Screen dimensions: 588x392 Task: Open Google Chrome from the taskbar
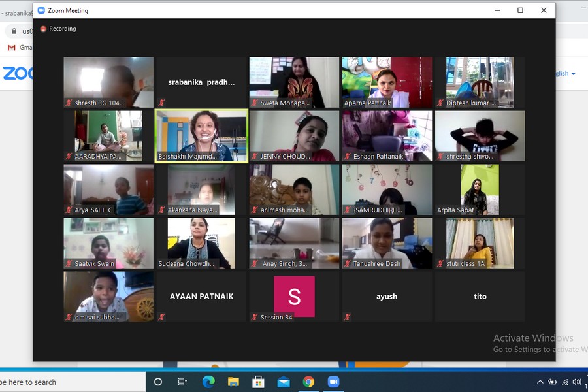pyautogui.click(x=308, y=382)
